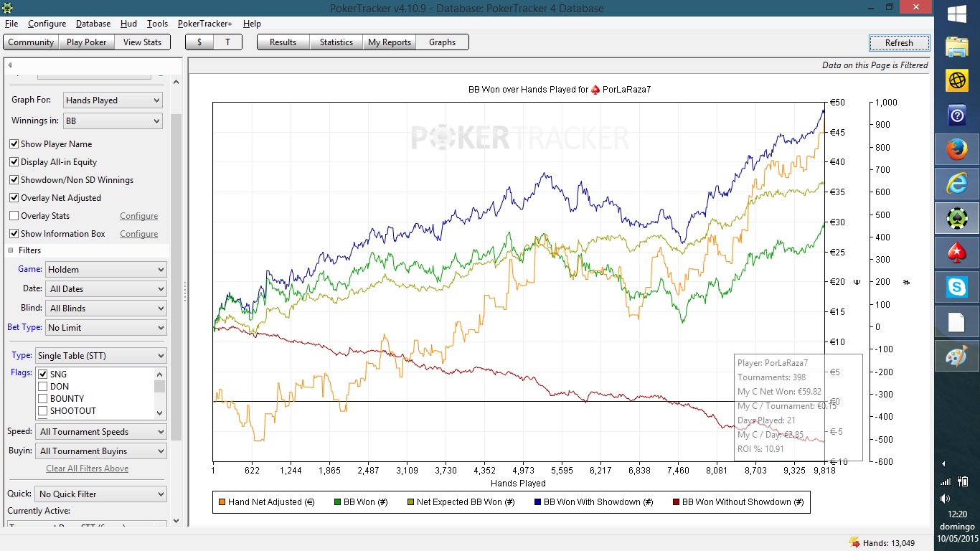The image size is (980, 551).
Task: Uncheck the SNG flag
Action: click(x=43, y=374)
